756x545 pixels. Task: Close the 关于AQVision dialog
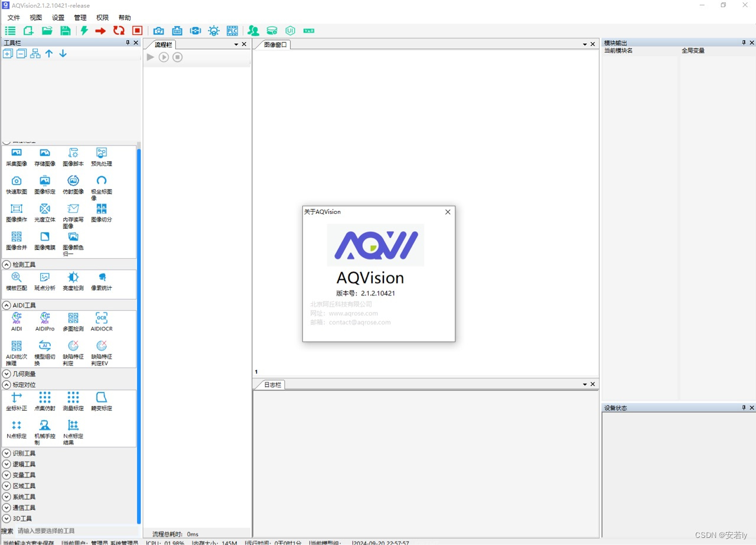448,212
